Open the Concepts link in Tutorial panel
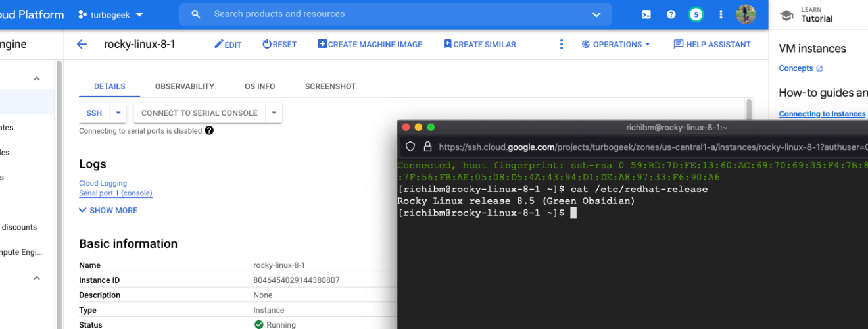This screenshot has width=868, height=329. click(x=801, y=68)
